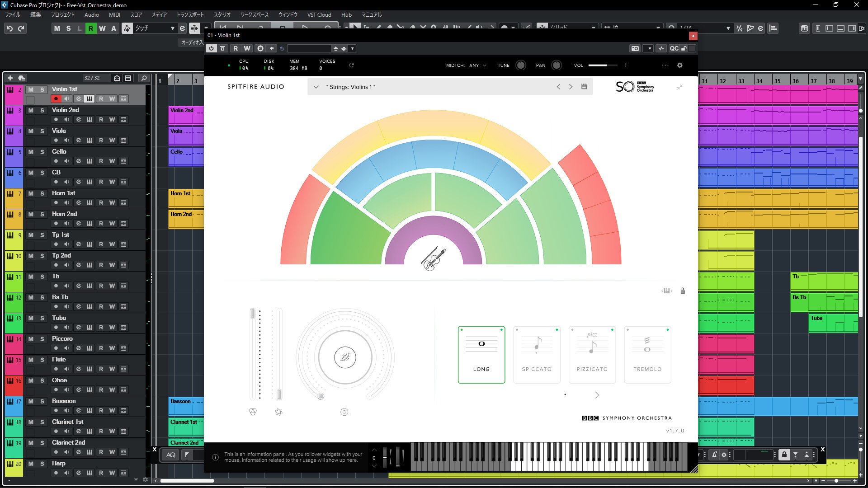
Task: Open track list search magnifier
Action: 144,78
